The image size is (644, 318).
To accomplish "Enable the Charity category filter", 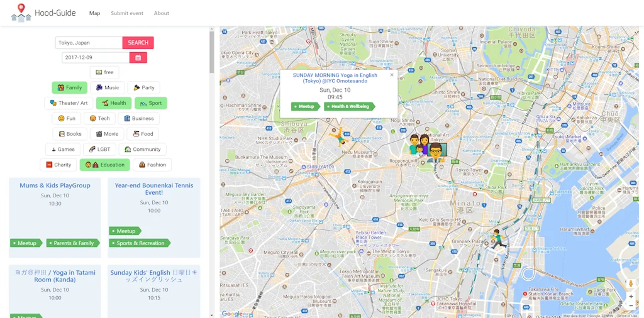I will [x=58, y=165].
